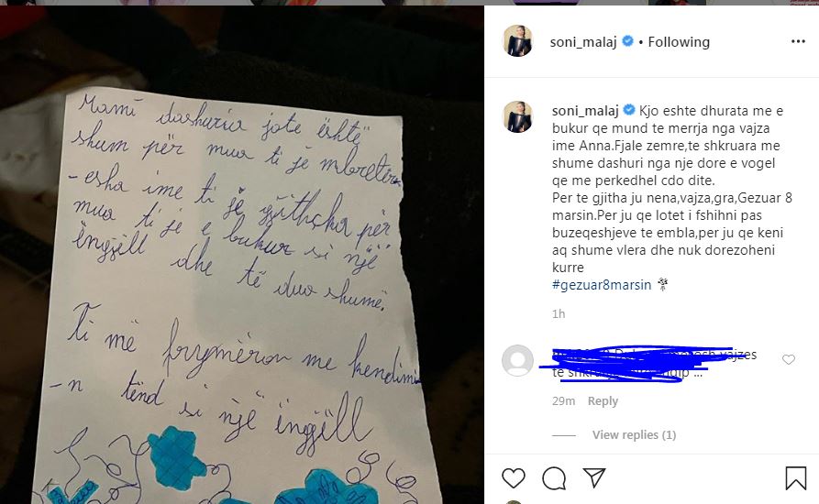Open the three-dot more options menu
Screen dimensions: 819x504
[x=798, y=41]
